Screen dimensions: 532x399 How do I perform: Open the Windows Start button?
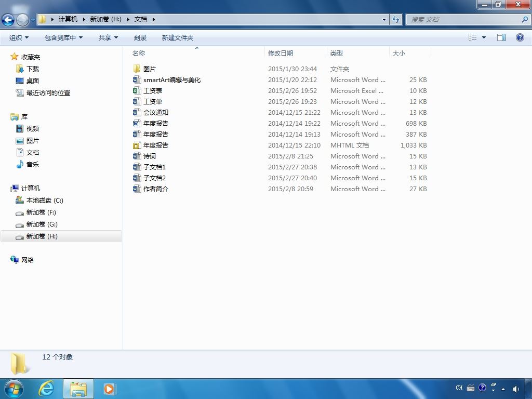(14, 389)
